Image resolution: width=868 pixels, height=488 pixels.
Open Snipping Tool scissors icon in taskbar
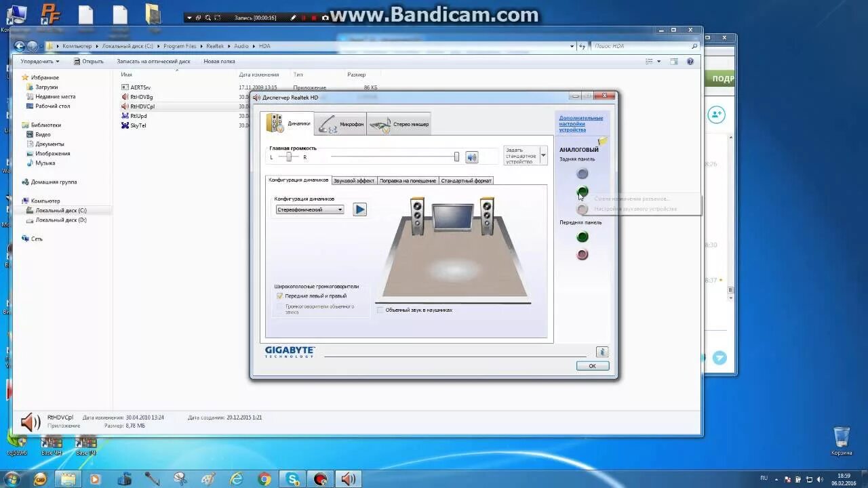click(x=180, y=479)
